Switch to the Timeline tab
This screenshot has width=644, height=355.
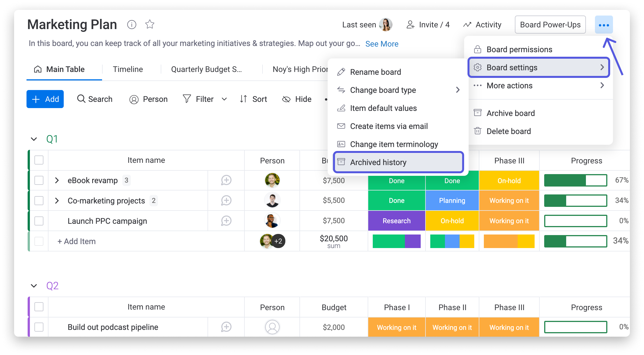(128, 69)
